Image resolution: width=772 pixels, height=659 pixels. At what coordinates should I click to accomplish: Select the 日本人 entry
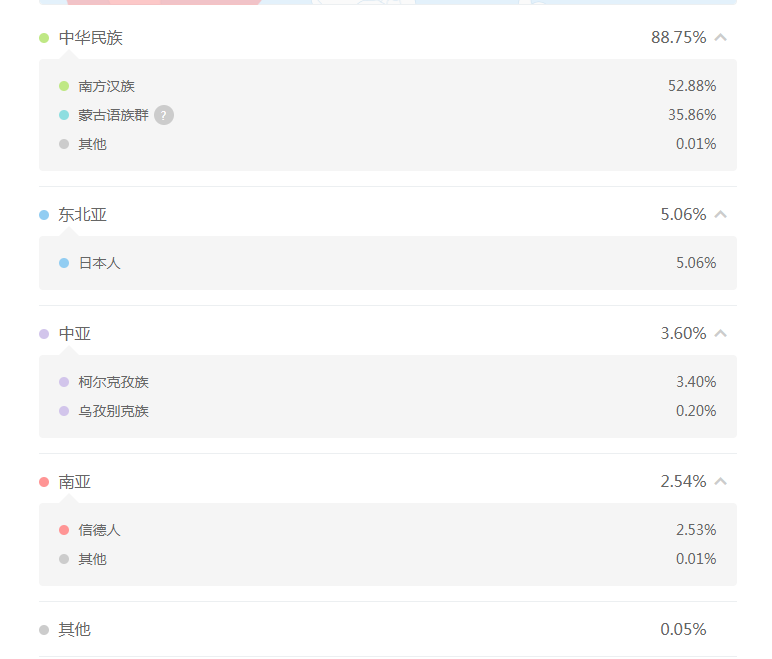[x=99, y=263]
